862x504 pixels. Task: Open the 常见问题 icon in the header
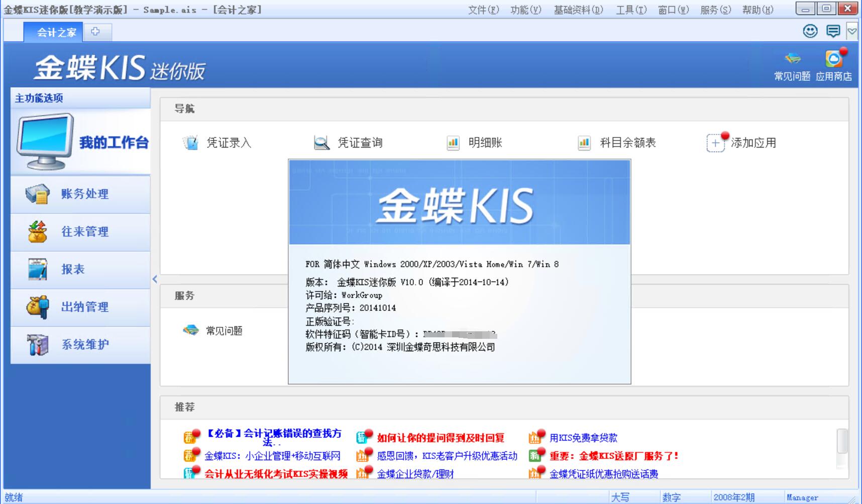(x=792, y=66)
